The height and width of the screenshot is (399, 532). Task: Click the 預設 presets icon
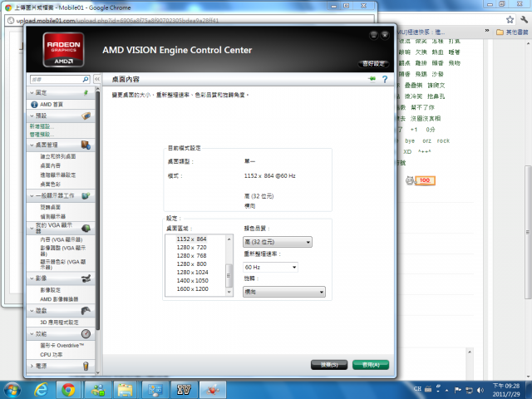[x=86, y=116]
